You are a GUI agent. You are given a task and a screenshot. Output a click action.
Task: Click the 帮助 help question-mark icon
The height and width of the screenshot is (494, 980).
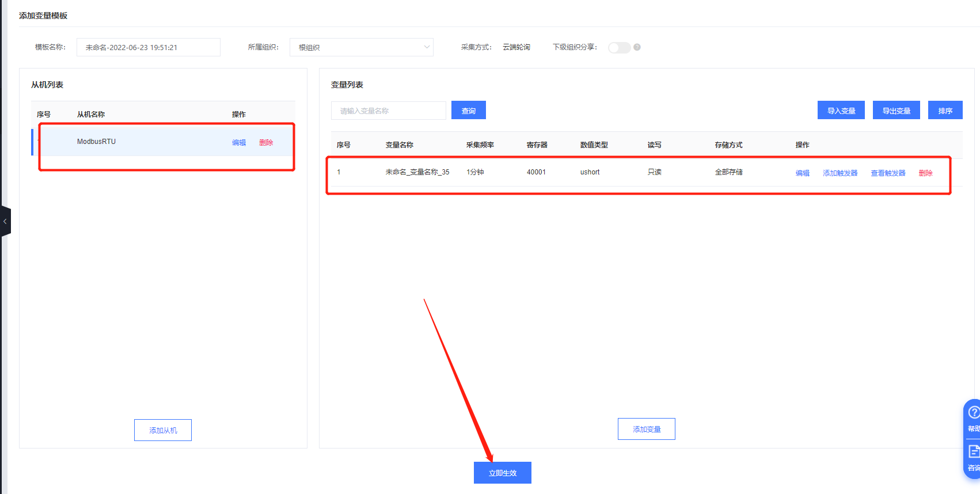(x=973, y=412)
